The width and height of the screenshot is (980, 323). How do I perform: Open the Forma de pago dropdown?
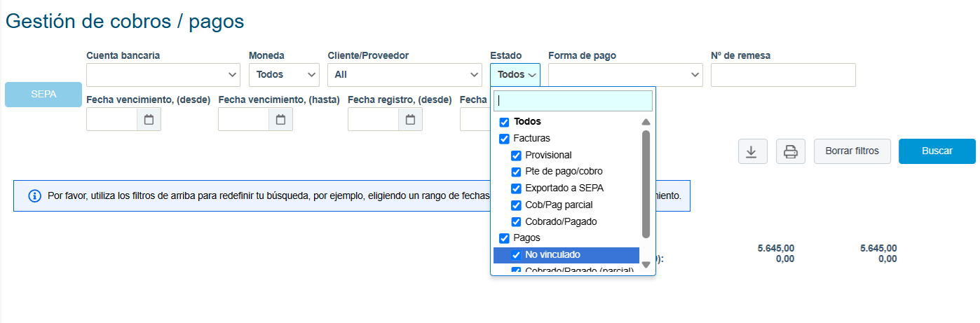pos(625,75)
